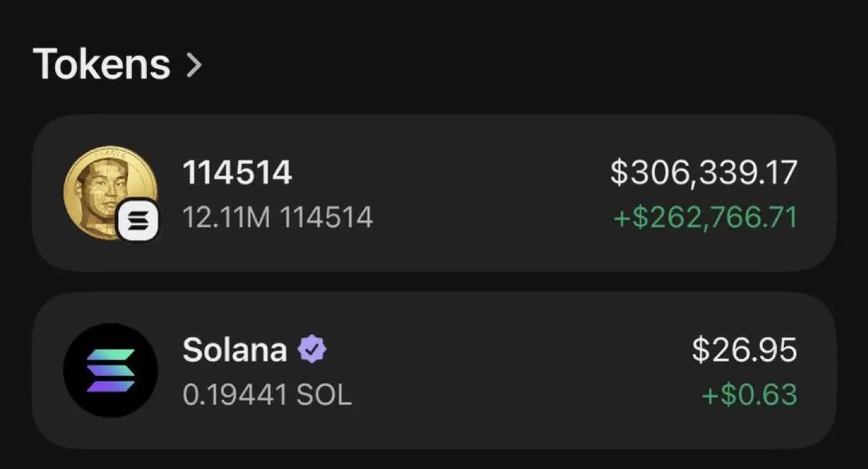This screenshot has width=868, height=469.
Task: Select the Solana token name
Action: (x=234, y=350)
